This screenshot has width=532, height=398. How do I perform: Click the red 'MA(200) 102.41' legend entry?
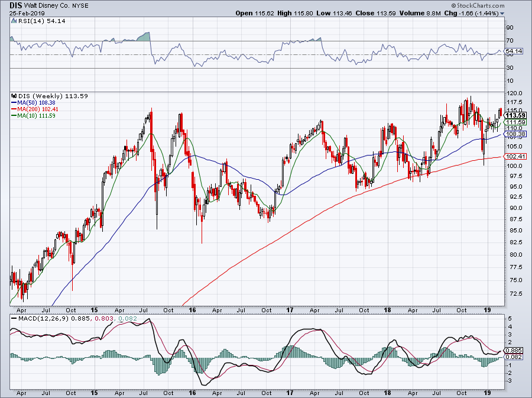coord(35,109)
